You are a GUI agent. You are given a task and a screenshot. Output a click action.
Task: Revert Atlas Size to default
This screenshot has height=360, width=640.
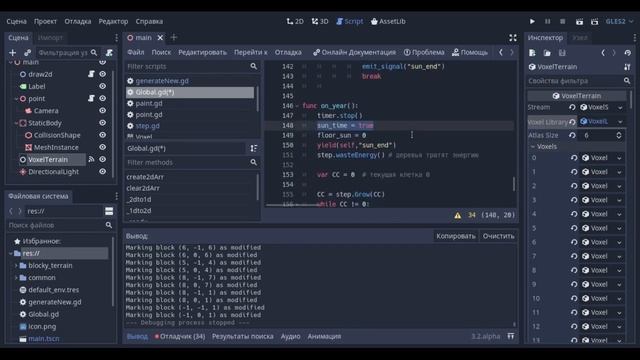[572, 136]
